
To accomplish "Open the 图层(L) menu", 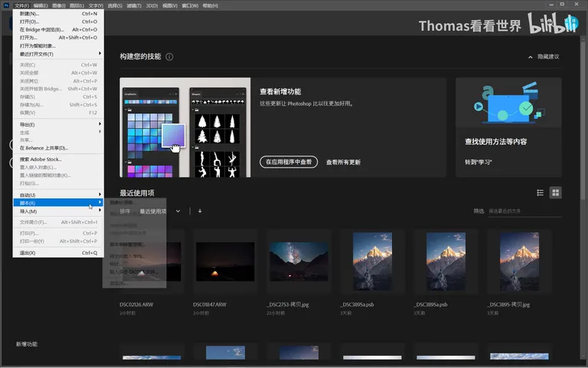I will pos(77,5).
